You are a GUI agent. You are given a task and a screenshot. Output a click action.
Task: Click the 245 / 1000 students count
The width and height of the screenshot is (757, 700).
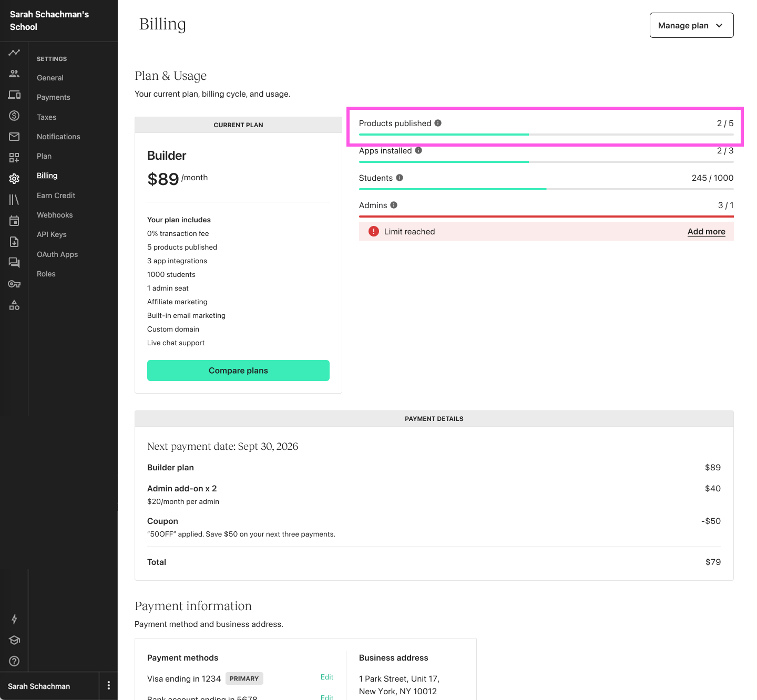tap(712, 178)
